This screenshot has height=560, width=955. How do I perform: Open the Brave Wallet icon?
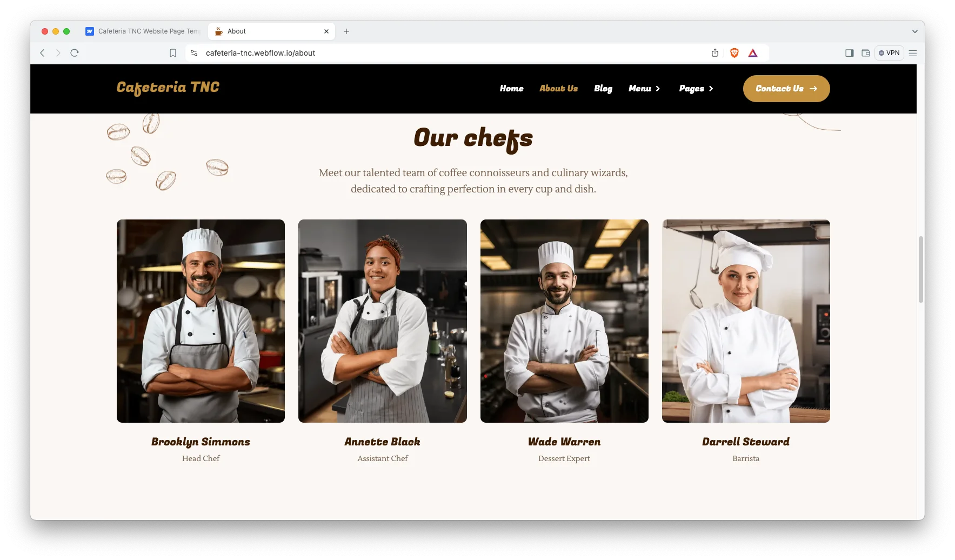(x=866, y=53)
